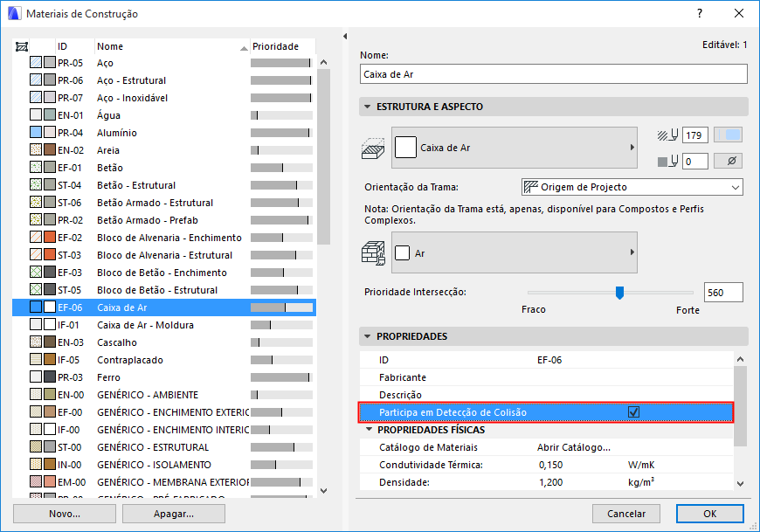Click the foreground pen number field 179
The image size is (760, 532).
pyautogui.click(x=695, y=135)
